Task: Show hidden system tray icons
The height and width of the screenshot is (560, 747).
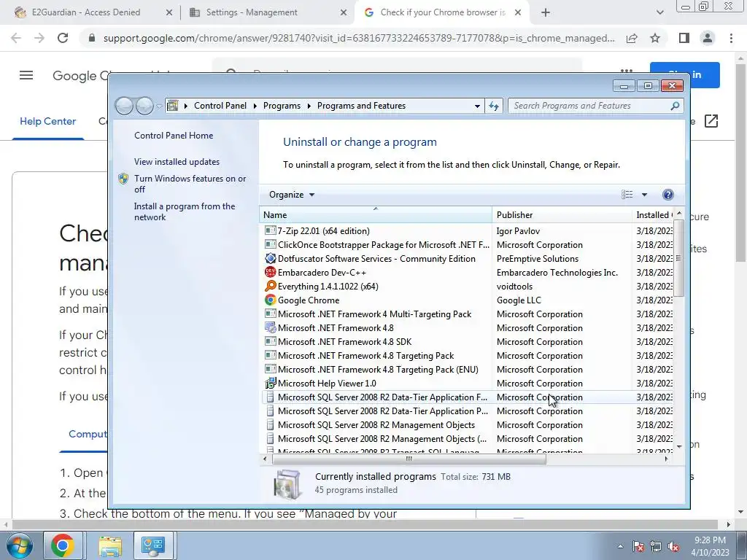Action: 620,547
